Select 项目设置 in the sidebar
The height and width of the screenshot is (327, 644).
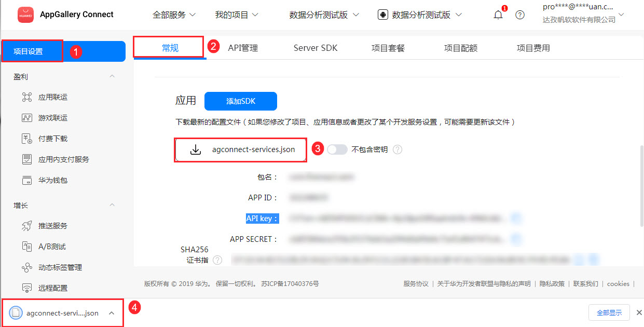click(63, 51)
